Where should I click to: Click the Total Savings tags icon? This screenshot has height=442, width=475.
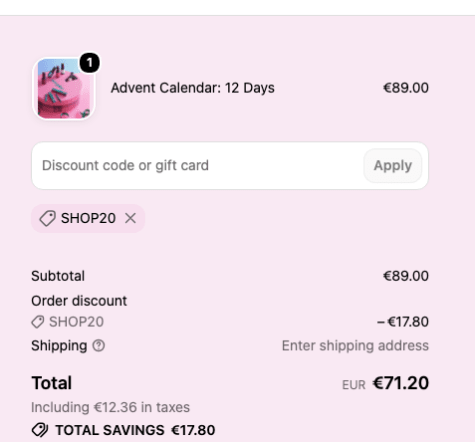point(40,430)
